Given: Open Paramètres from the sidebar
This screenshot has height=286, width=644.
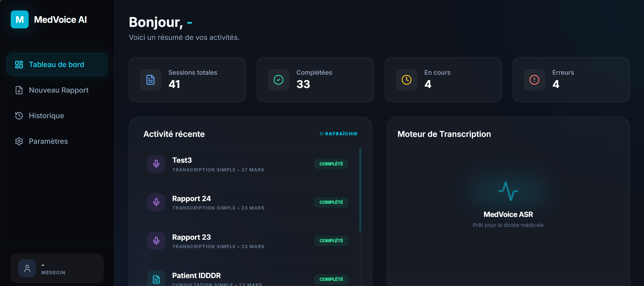Looking at the screenshot, I should (57, 141).
